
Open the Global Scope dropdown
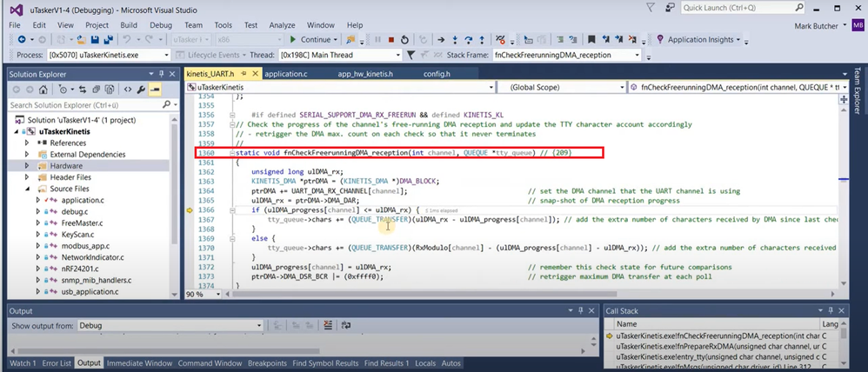coord(622,87)
